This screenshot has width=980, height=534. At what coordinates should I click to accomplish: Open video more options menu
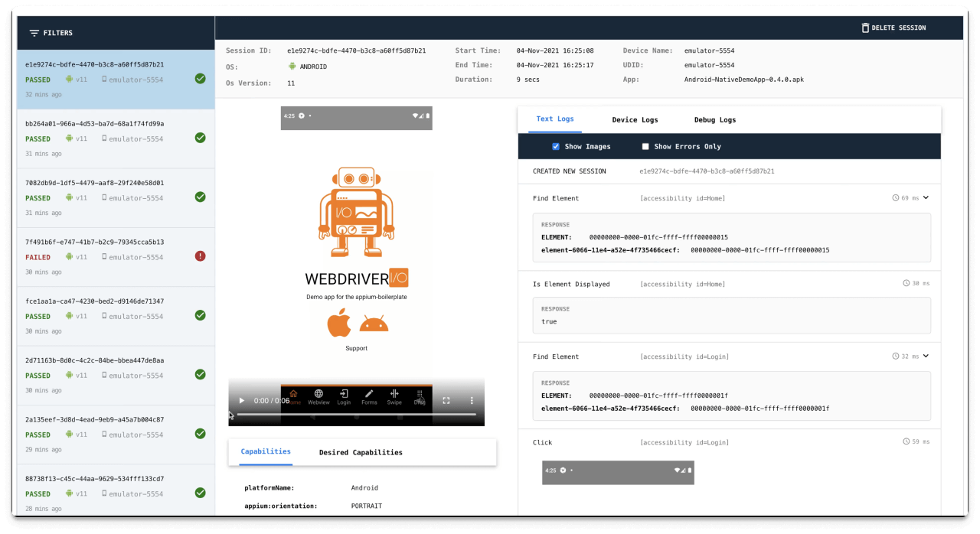click(x=472, y=400)
